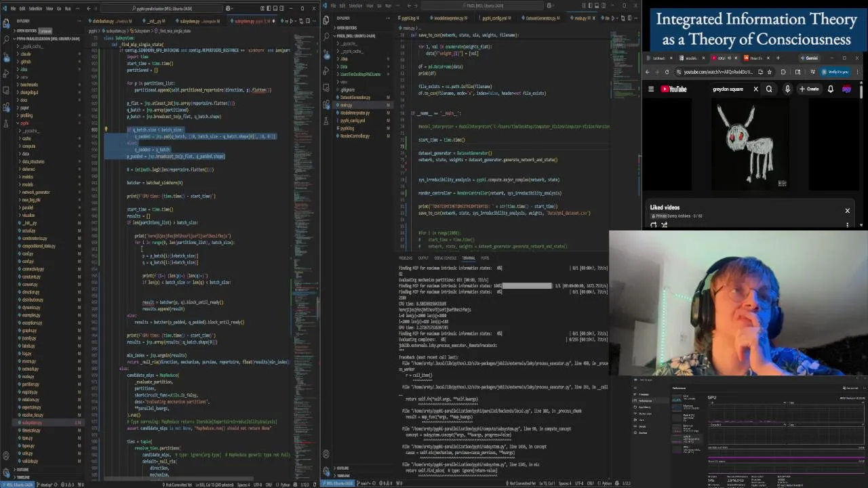The height and width of the screenshot is (488, 868).
Task: Bookmark this page star in Chrome
Action: [x=769, y=72]
